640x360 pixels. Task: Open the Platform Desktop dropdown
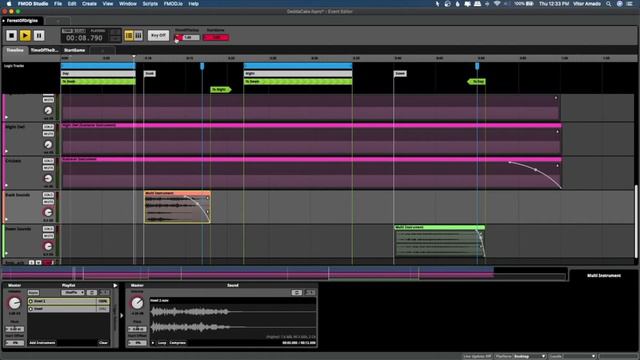pos(520,356)
